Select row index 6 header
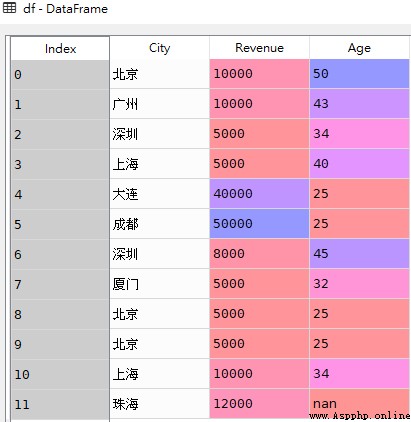Viewport: 411px width, 422px height. 60,254
